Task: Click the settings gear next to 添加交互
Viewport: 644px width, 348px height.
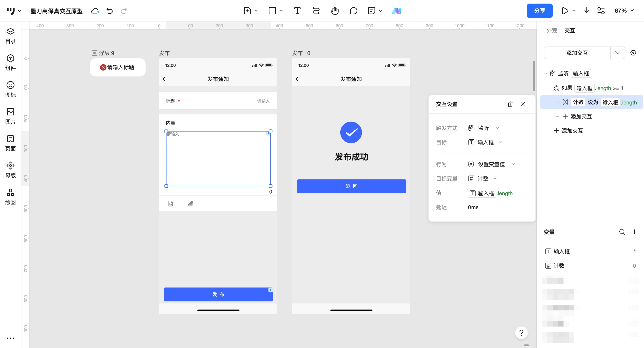Action: [x=633, y=53]
